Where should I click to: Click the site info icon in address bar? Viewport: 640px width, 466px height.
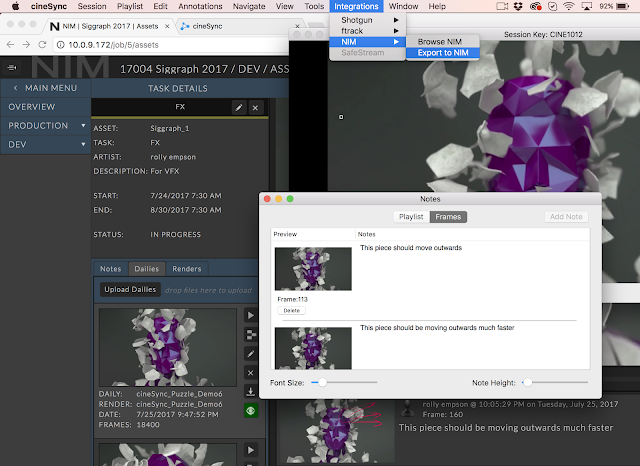tap(60, 45)
